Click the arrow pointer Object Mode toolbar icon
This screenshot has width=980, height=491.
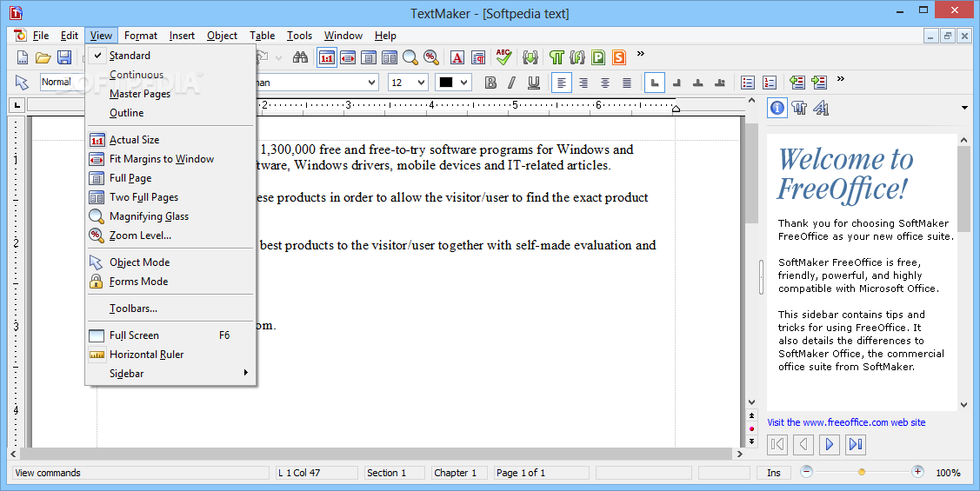point(22,83)
